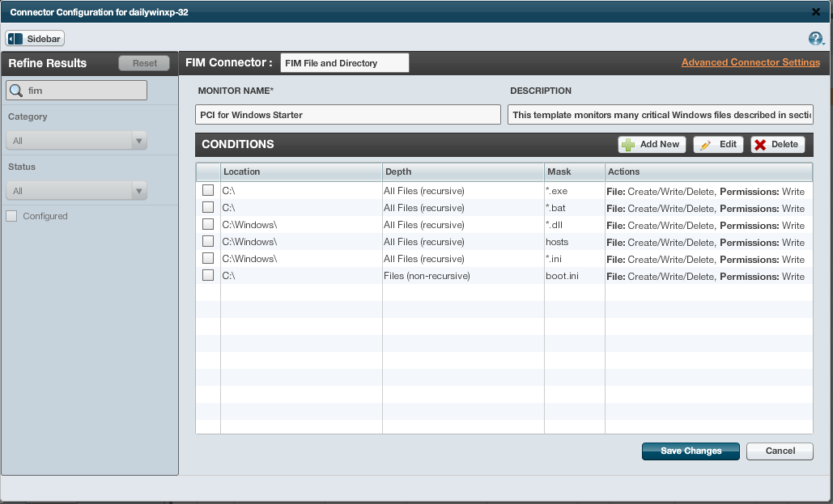
Task: Check the boot.ini condition row
Action: click(x=207, y=275)
